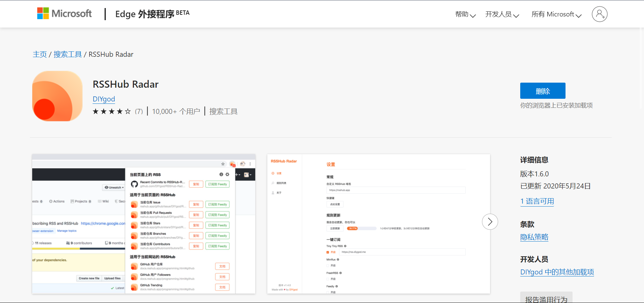Viewport: 644px width, 303px height.
Task: Click the 你的浏览器上已安装加载项 notice
Action: (556, 105)
